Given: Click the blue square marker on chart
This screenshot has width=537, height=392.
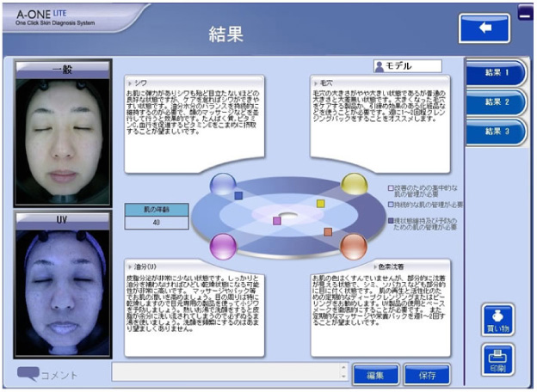Looking at the screenshot, I should (x=238, y=196).
